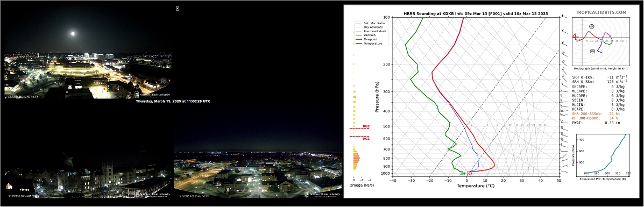
Task: Click the upper red DGZ marker label
Action: click(365, 126)
